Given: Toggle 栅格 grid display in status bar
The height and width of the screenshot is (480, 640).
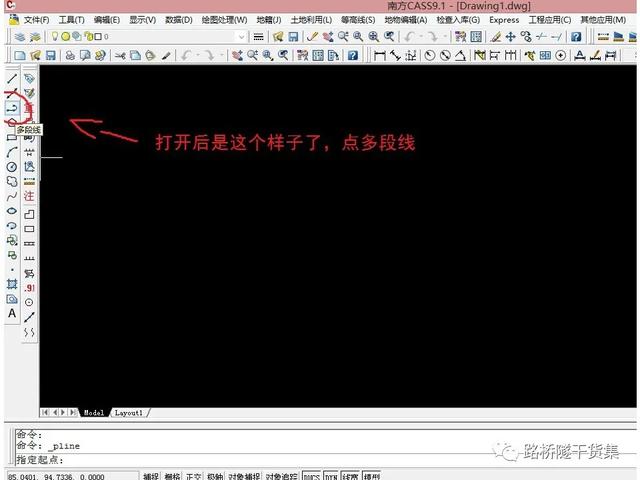Looking at the screenshot, I should (172, 476).
